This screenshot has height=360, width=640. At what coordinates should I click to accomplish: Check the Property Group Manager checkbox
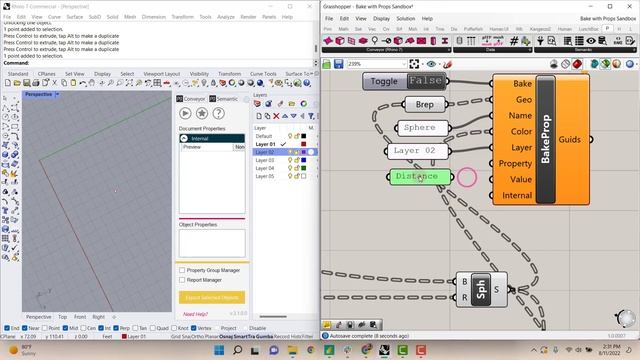182,270
